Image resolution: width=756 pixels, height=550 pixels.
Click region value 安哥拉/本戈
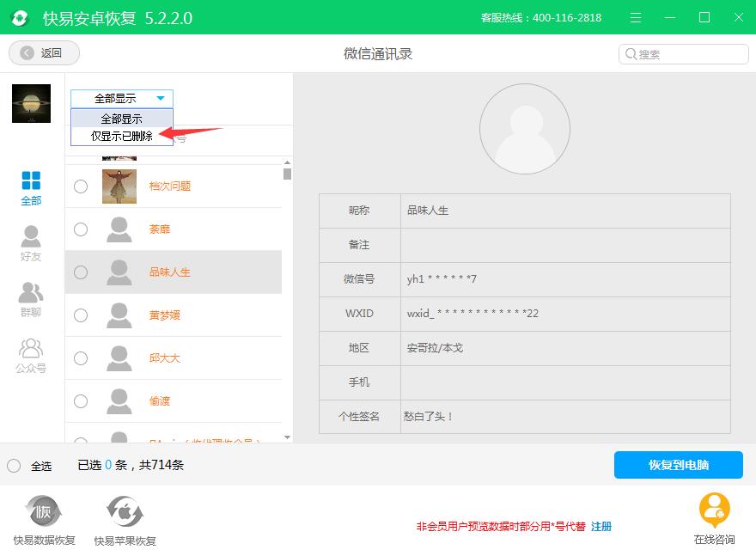tap(435, 348)
